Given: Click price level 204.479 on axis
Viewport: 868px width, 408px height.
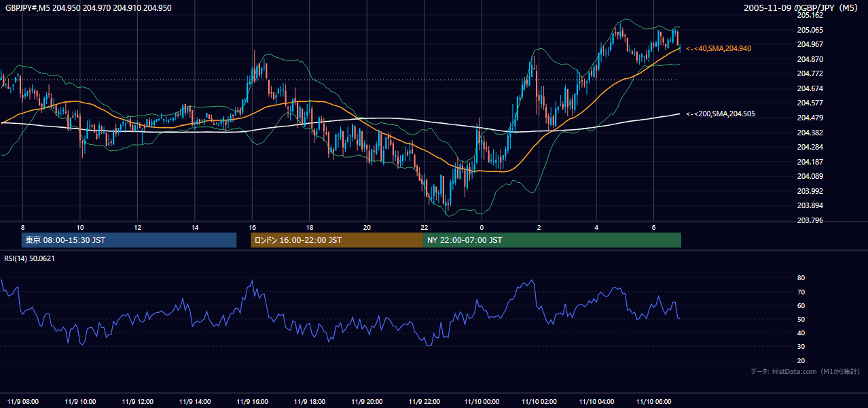Looking at the screenshot, I should (x=810, y=118).
